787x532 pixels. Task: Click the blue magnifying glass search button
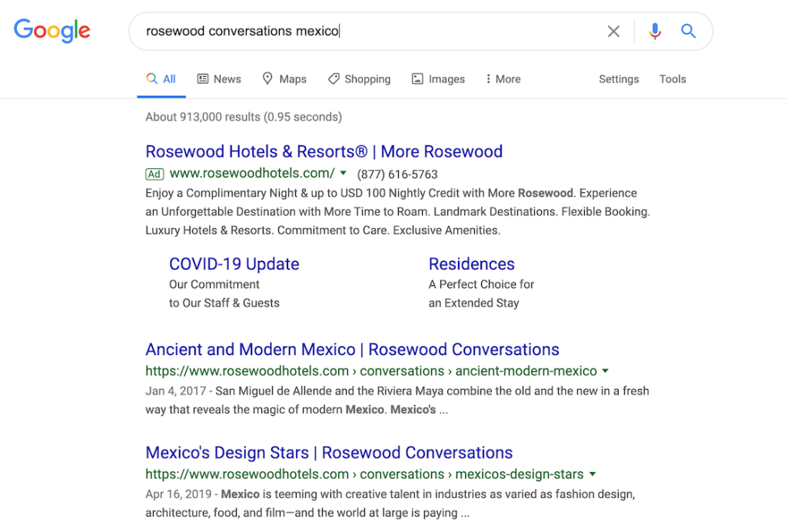point(689,32)
